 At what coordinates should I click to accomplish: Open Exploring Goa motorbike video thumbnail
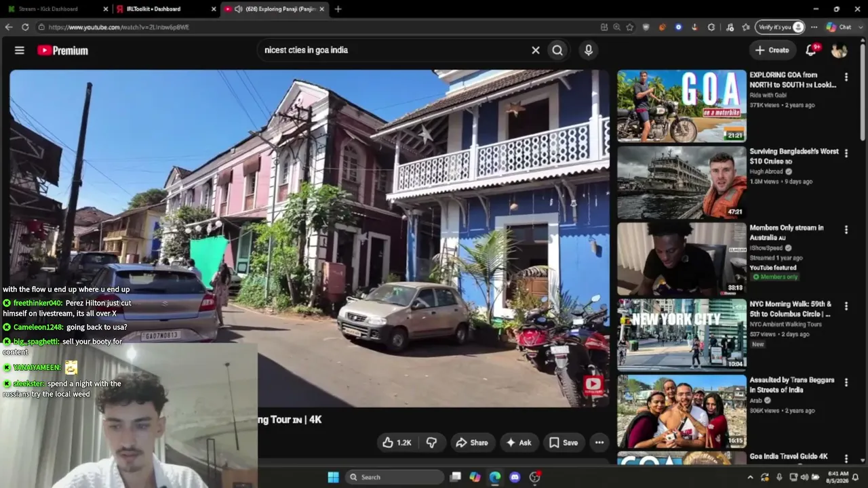click(x=682, y=106)
